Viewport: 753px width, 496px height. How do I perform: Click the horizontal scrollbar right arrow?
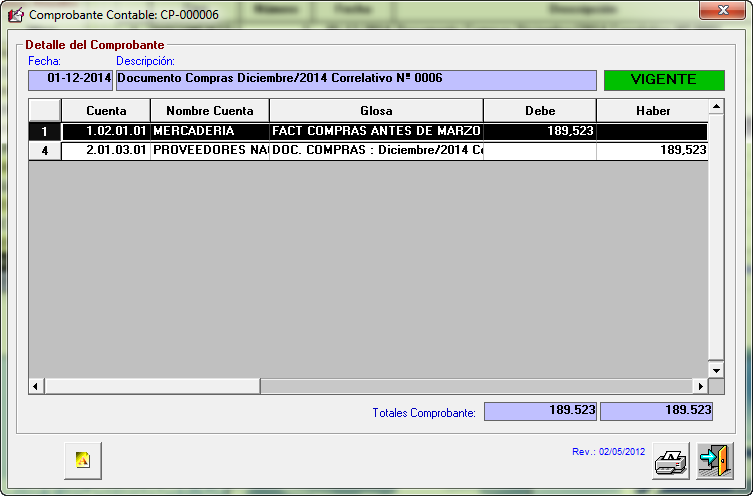point(701,386)
